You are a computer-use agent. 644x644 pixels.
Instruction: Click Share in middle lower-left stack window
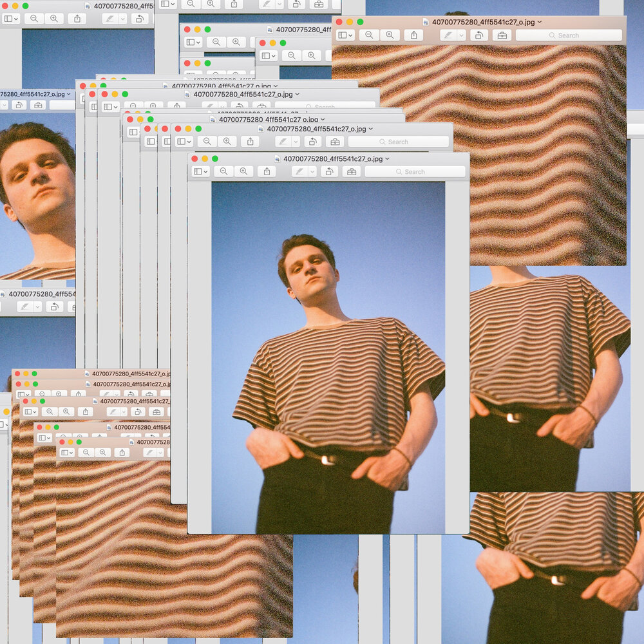click(86, 412)
